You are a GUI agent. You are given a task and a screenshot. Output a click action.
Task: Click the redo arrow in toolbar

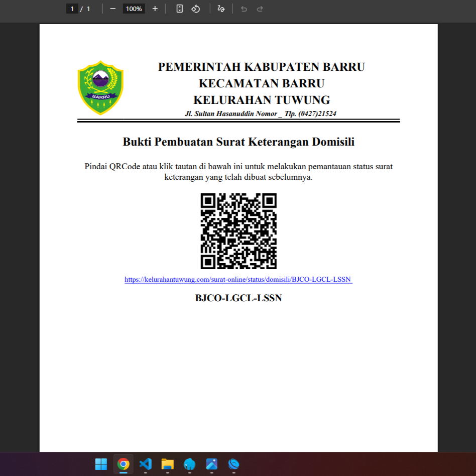[x=260, y=9]
